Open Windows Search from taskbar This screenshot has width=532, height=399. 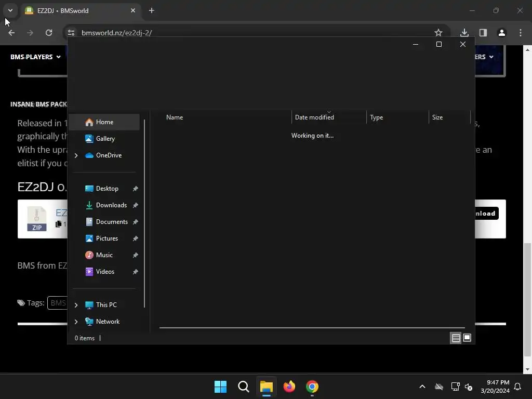pyautogui.click(x=244, y=387)
